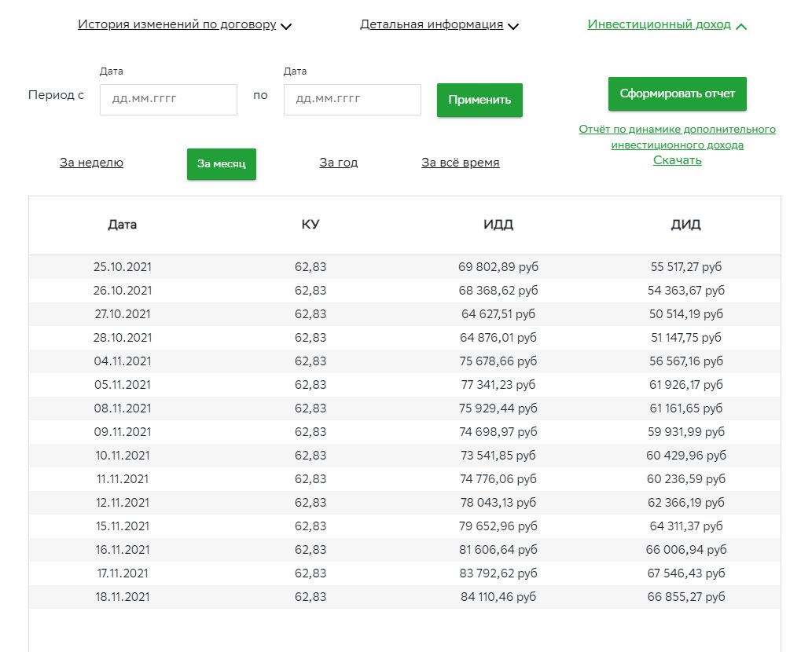
Task: Click ДИД value 56 567,16 руб
Action: (x=686, y=361)
